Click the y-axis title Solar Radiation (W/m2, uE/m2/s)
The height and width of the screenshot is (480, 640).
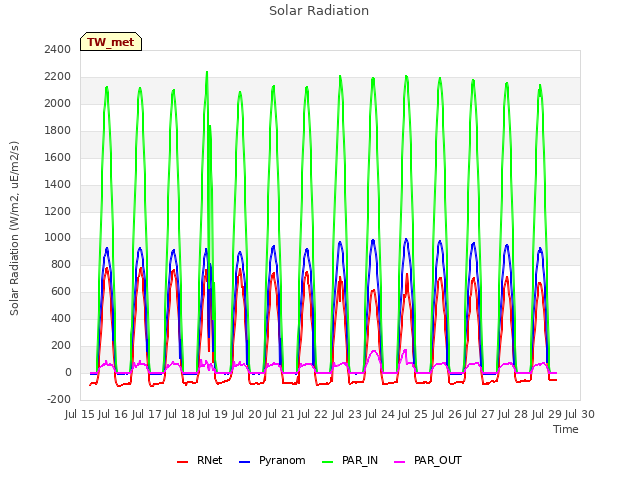[x=14, y=228]
